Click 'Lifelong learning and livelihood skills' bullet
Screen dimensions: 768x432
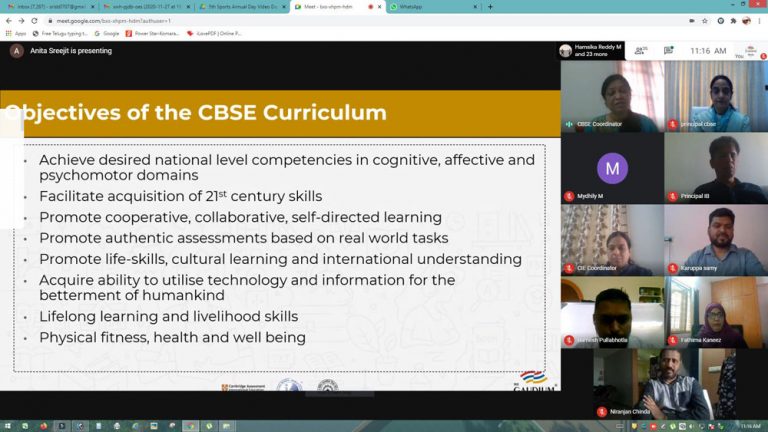pyautogui.click(x=168, y=316)
